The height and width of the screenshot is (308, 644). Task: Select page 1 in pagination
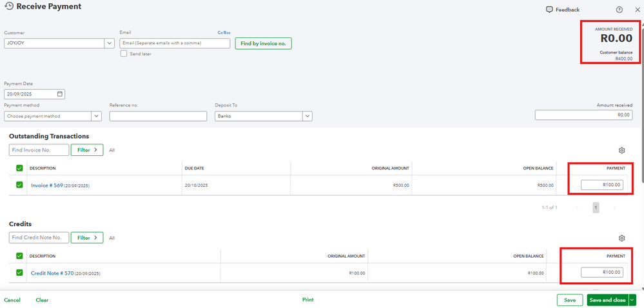coord(596,207)
